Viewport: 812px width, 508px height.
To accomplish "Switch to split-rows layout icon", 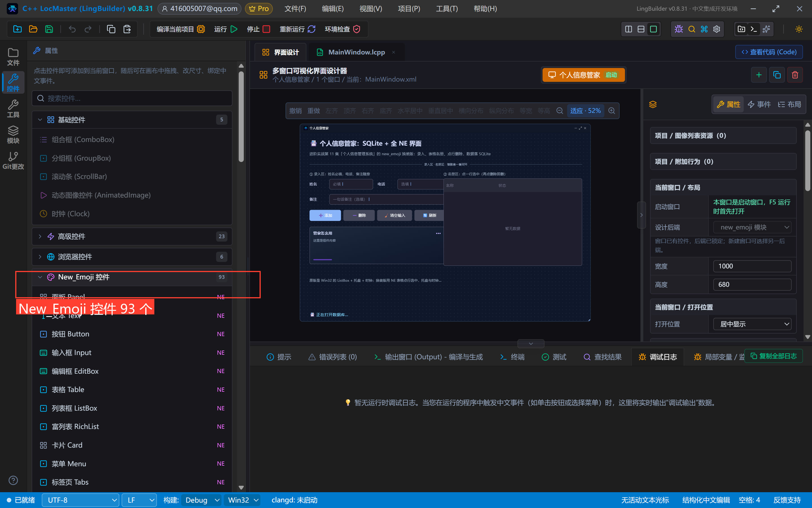I will [x=641, y=29].
